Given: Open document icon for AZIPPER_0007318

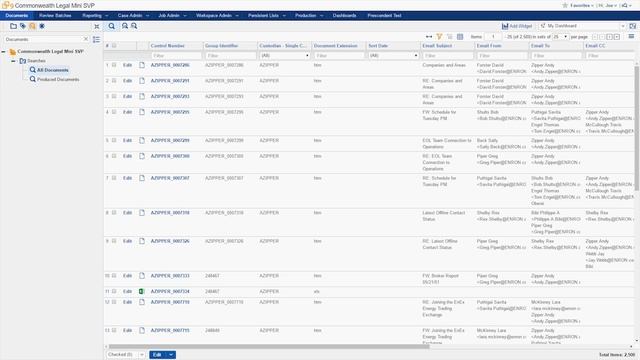Looking at the screenshot, I should pyautogui.click(x=142, y=213).
